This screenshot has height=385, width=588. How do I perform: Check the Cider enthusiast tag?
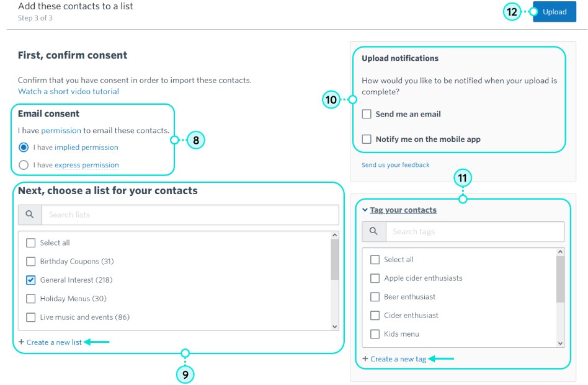(375, 316)
